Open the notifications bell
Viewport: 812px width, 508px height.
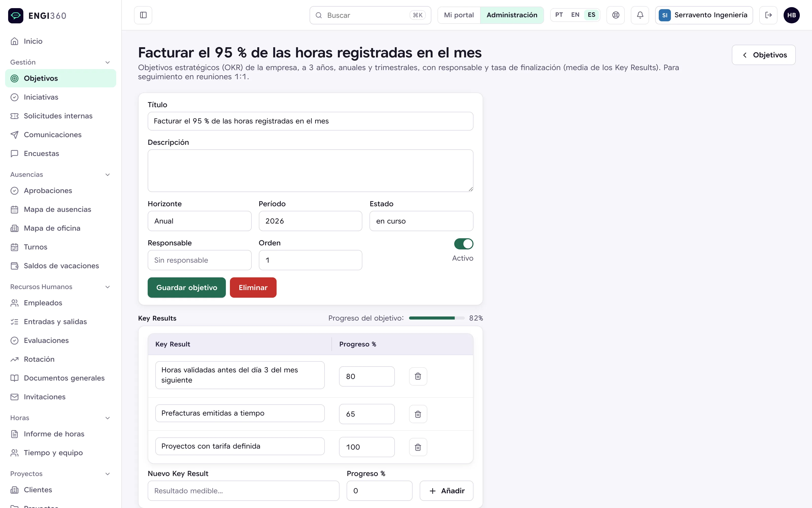640,15
